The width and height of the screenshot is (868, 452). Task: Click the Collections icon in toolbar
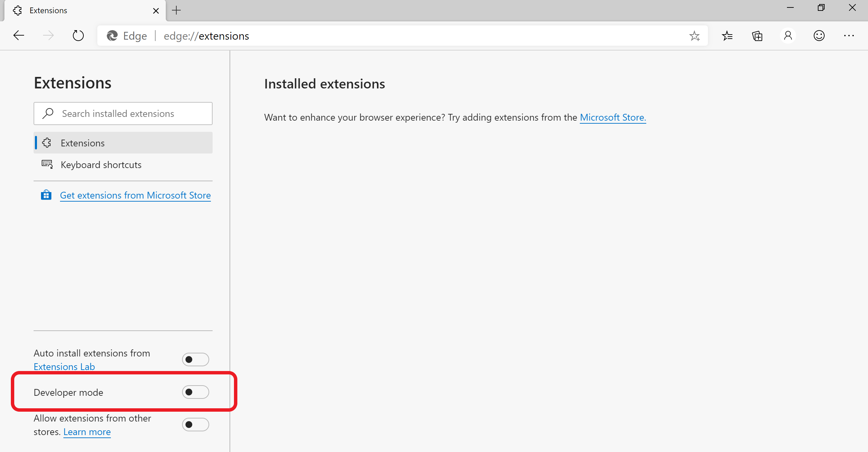(757, 36)
